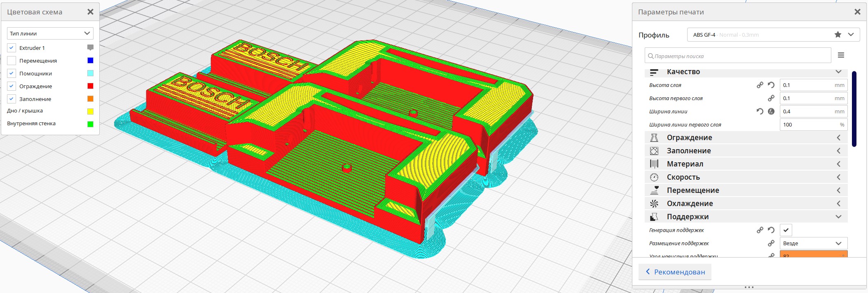Click the Внутренняя стенка legend label
Viewport: 868px width, 293px height.
coord(31,124)
